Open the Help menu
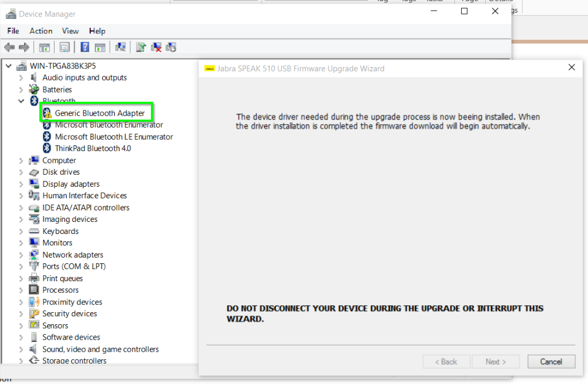The image size is (588, 384). click(x=97, y=31)
